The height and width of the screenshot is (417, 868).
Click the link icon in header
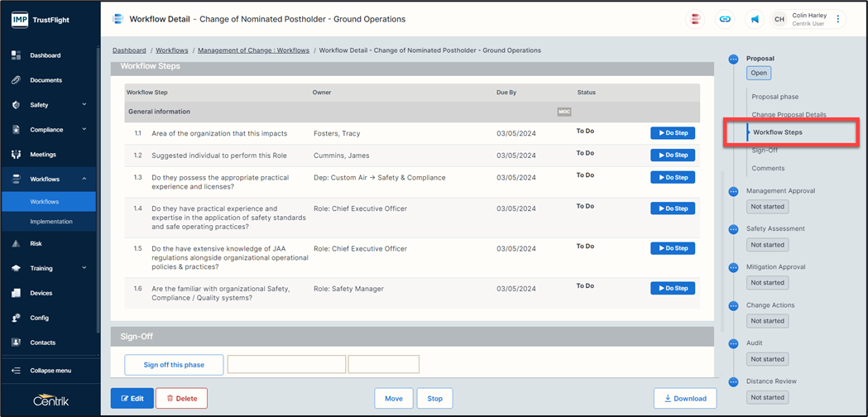(x=725, y=19)
